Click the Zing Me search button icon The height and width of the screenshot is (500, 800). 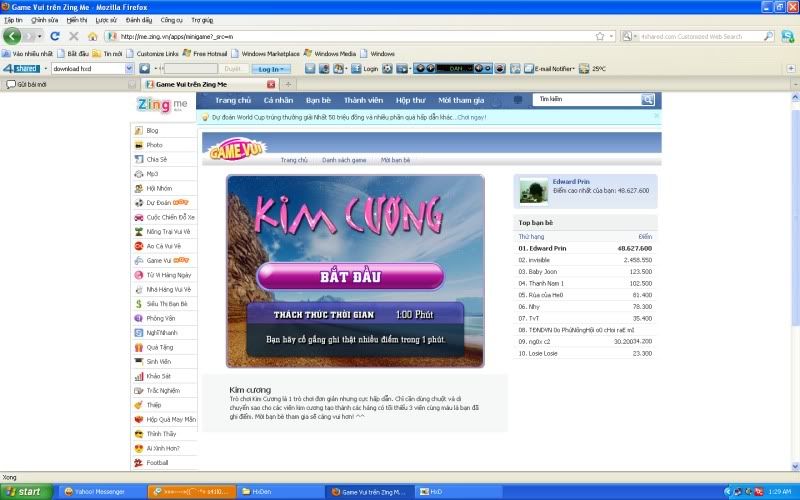click(x=647, y=99)
